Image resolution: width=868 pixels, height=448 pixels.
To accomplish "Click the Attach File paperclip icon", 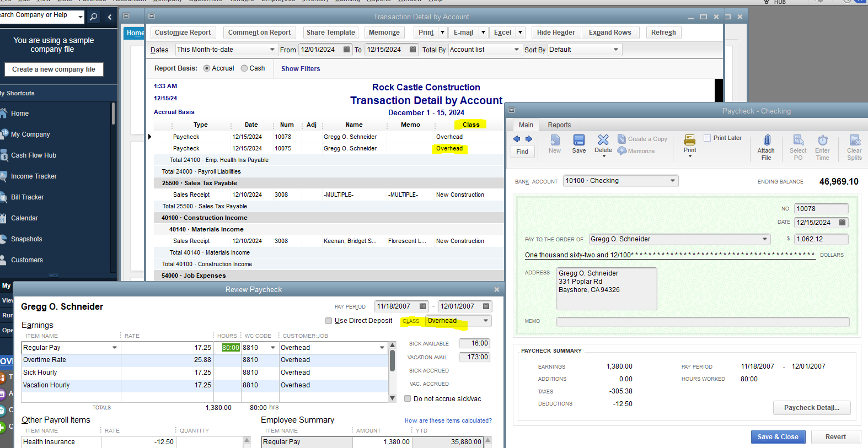I will click(x=766, y=141).
